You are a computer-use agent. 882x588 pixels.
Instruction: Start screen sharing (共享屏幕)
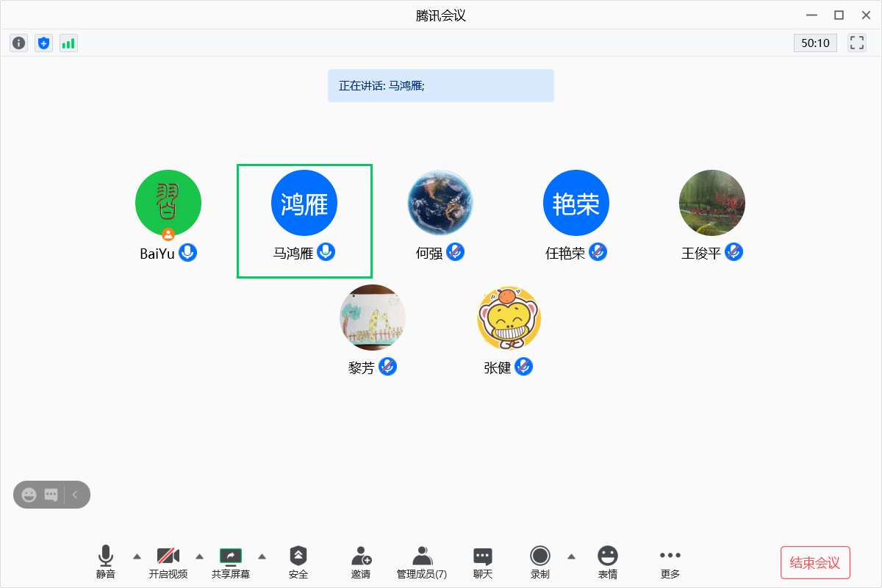[231, 562]
